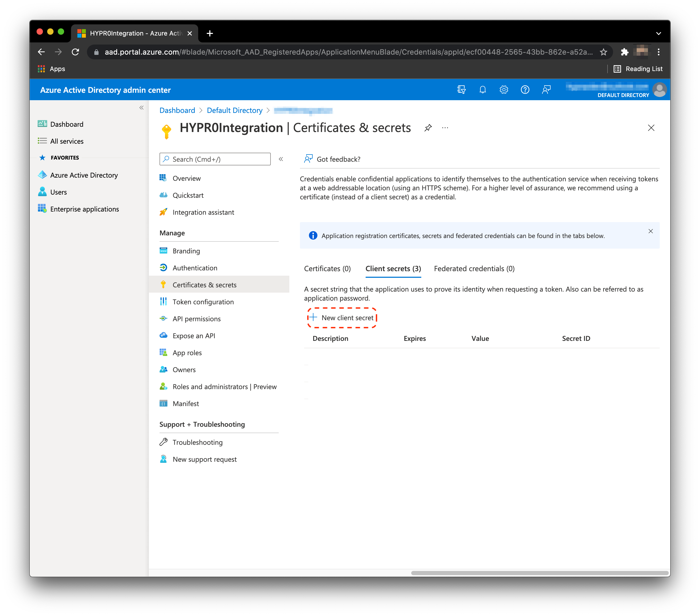Open Chrome extensions puzzle icon
Viewport: 700px width, 616px height.
(625, 52)
